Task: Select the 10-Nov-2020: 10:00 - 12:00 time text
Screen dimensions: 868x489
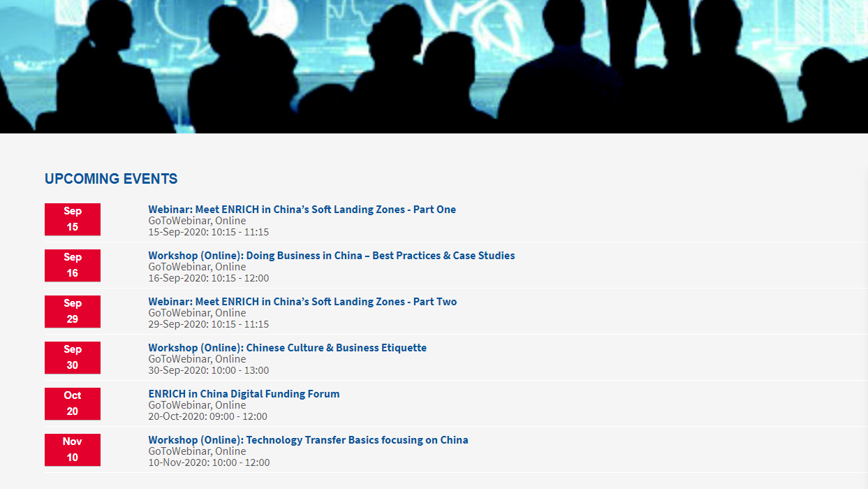Action: click(x=209, y=462)
